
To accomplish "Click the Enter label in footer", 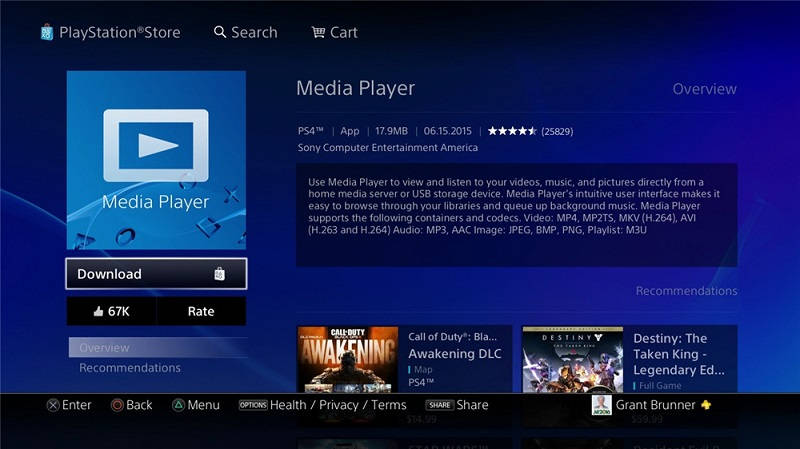I will coord(77,405).
